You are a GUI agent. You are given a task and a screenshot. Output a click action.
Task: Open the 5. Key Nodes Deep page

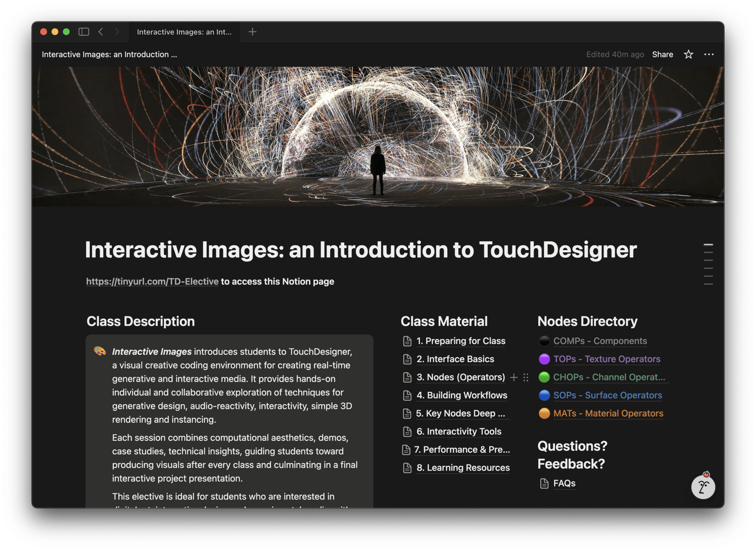pos(460,414)
